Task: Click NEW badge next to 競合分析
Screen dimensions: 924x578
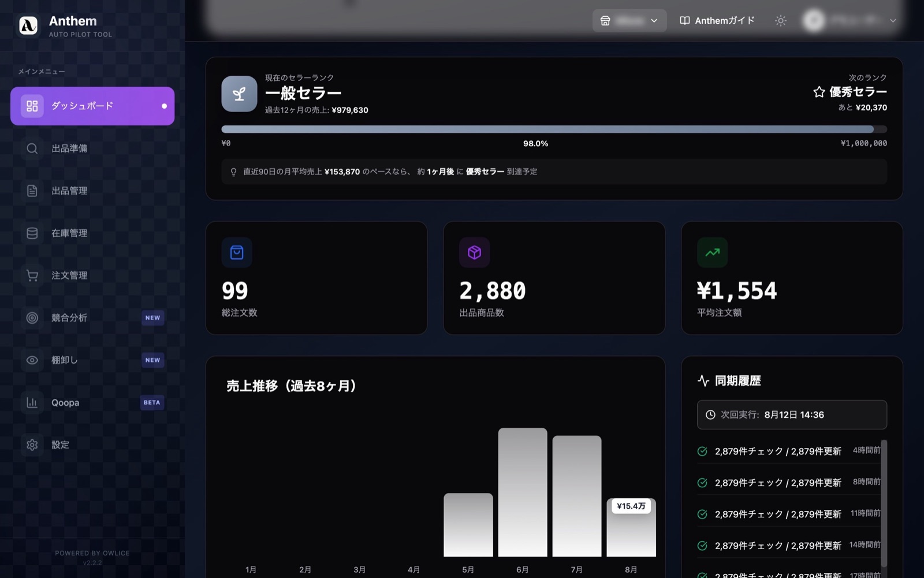Action: [153, 318]
